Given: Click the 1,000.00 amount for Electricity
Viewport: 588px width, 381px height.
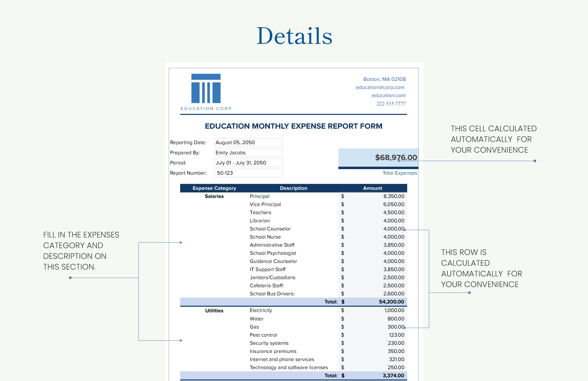Looking at the screenshot, I should pyautogui.click(x=394, y=310).
